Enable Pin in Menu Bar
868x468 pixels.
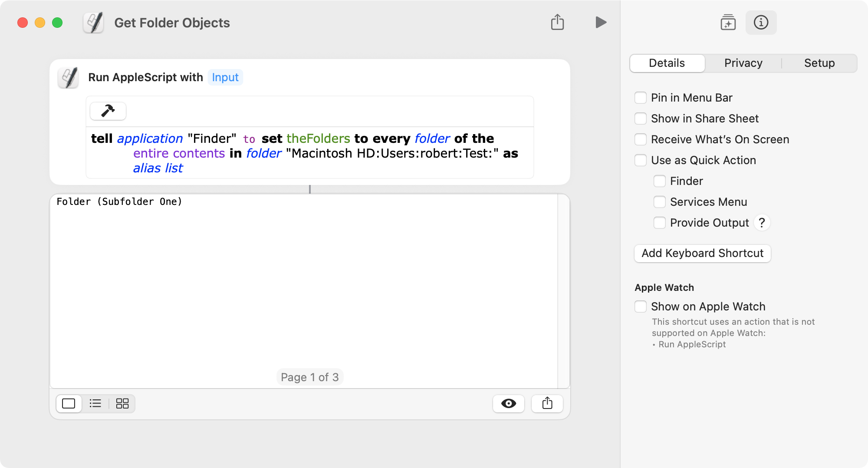pos(641,98)
